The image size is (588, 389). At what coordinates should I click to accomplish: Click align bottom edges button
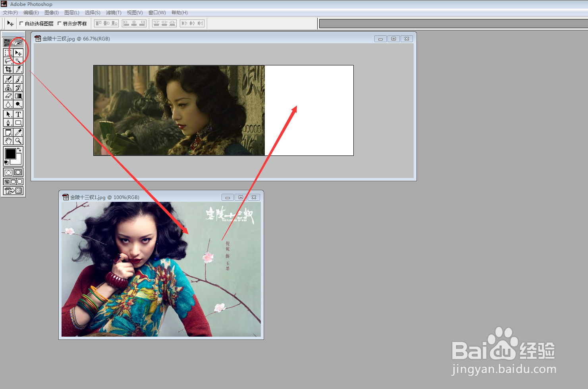[114, 23]
